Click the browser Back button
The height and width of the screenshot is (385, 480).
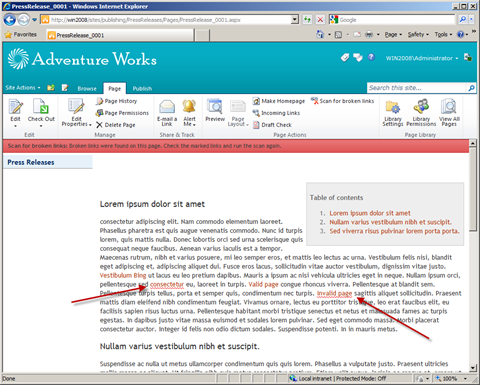point(10,20)
